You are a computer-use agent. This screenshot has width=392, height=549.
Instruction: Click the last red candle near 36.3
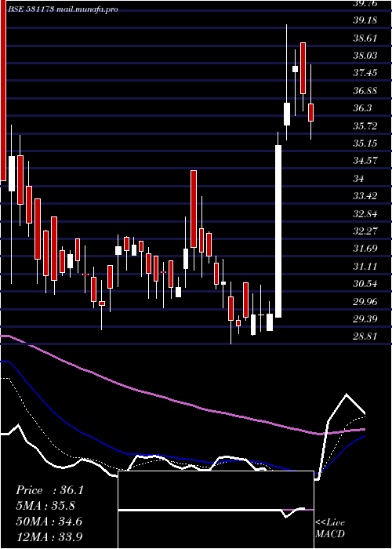[310, 112]
